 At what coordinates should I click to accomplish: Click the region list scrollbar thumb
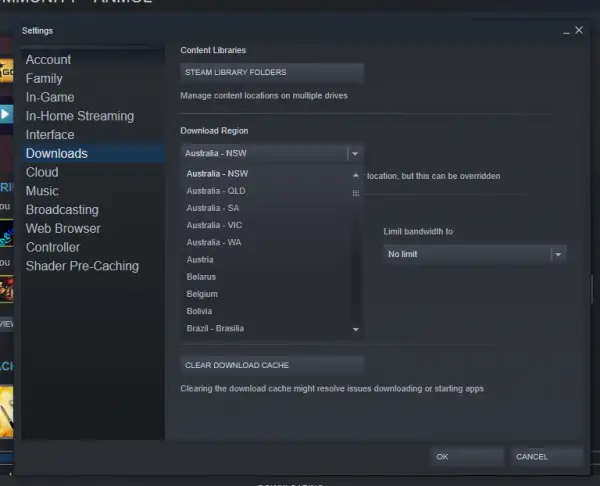[356, 193]
